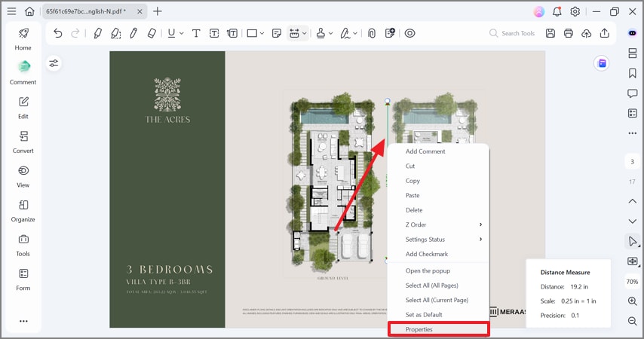Expand the stamp dropdown arrow
644x339 pixels.
pyautogui.click(x=330, y=34)
